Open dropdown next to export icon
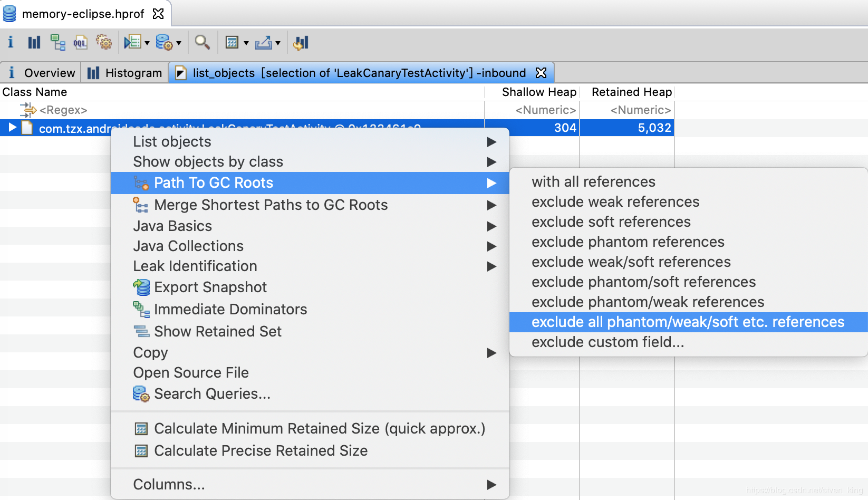This screenshot has height=500, width=868. click(278, 43)
